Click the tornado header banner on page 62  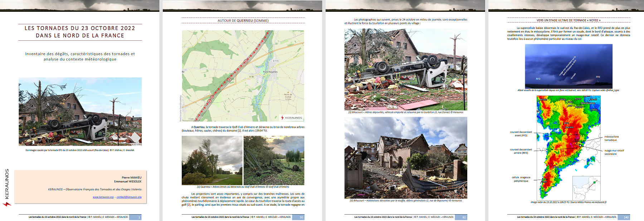pos(405,6)
